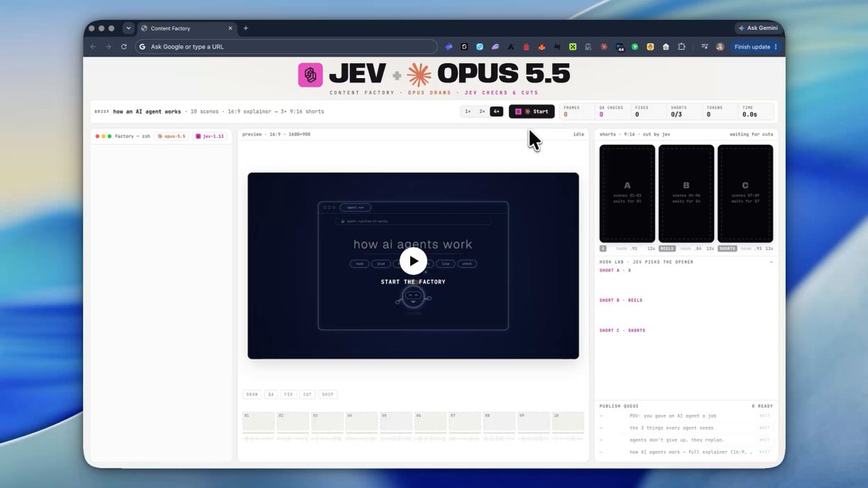Click the green circle play extension icon
The image size is (868, 488).
click(x=635, y=46)
